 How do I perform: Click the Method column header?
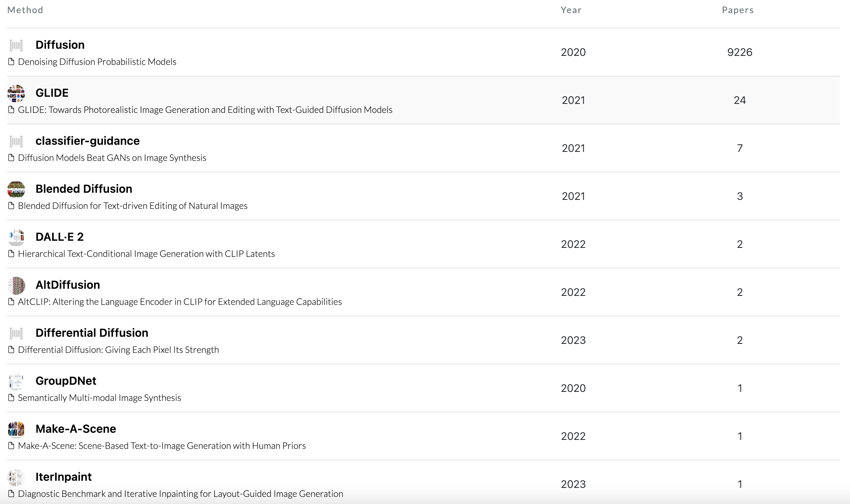click(x=25, y=10)
